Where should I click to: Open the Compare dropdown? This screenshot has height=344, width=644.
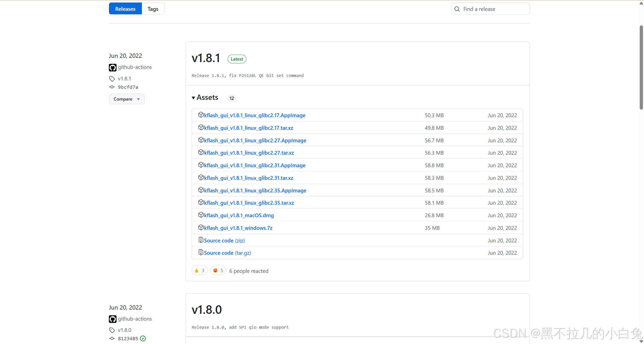(127, 99)
